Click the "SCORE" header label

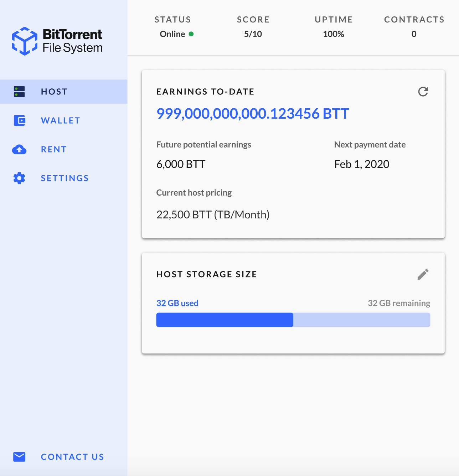pyautogui.click(x=253, y=20)
